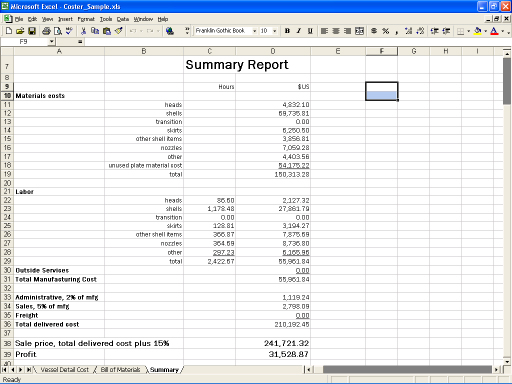The width and height of the screenshot is (512, 384).
Task: Open the Data menu
Action: (x=123, y=19)
